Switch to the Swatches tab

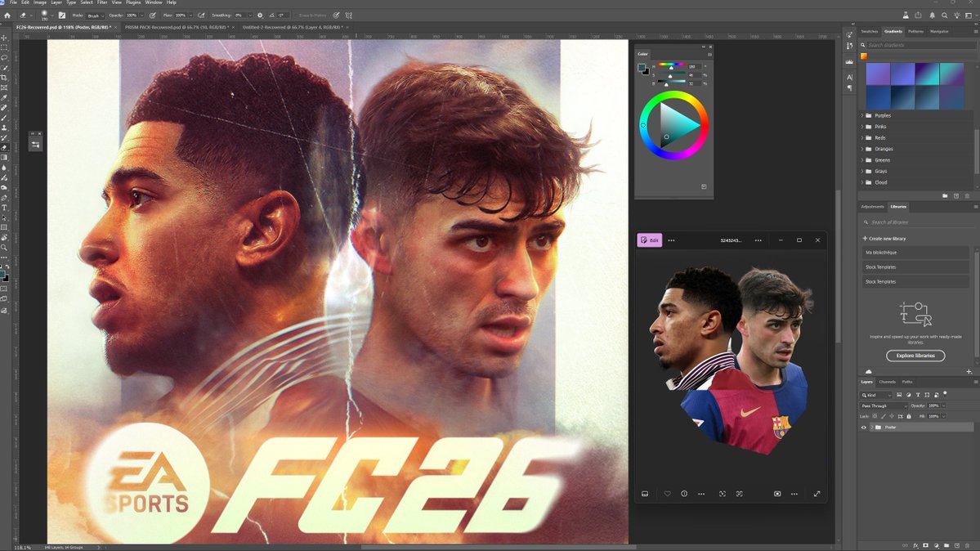[x=870, y=31]
